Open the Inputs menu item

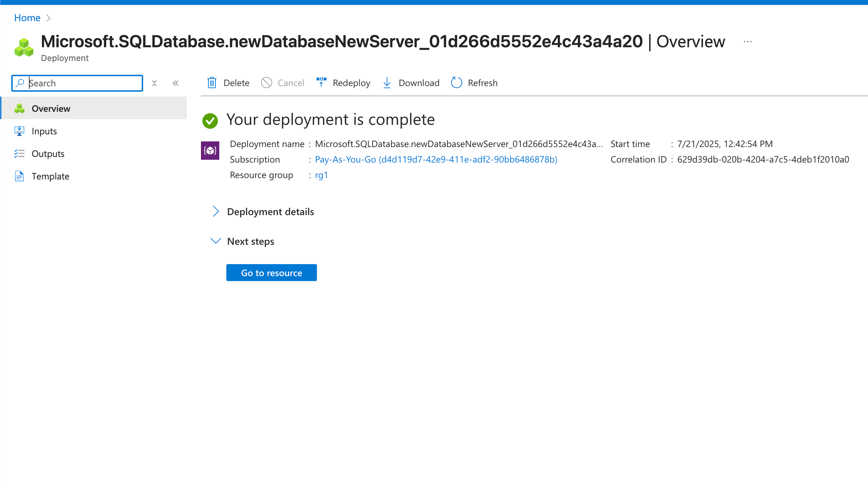point(44,131)
